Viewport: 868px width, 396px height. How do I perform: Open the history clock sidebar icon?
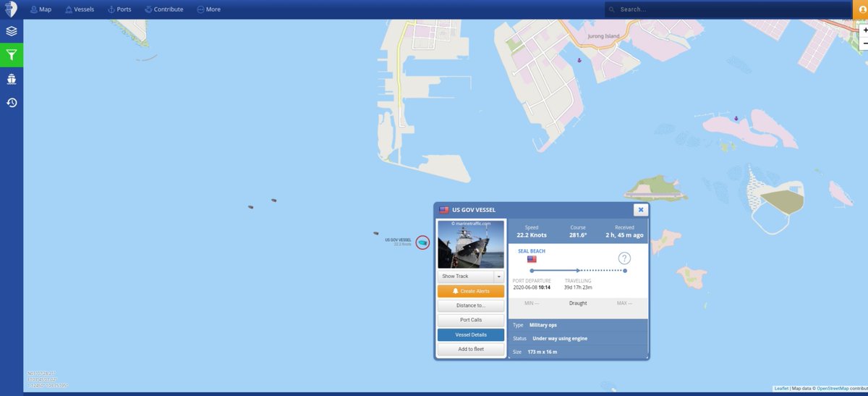12,103
